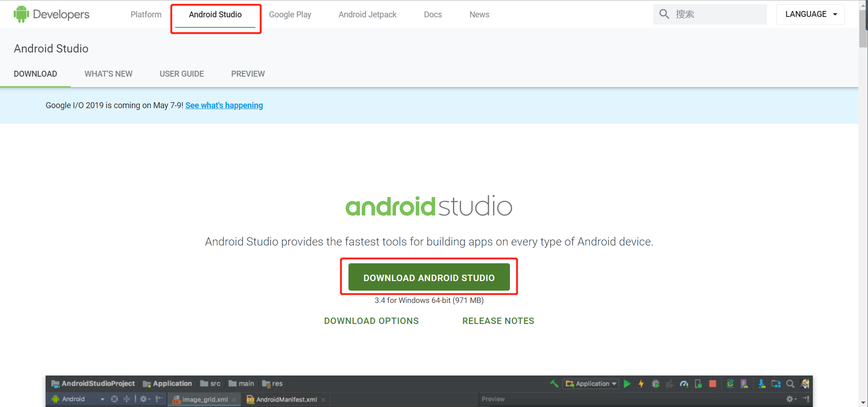The width and height of the screenshot is (868, 407).
Task: Click the green Run arrow in IDE image
Action: [627, 384]
